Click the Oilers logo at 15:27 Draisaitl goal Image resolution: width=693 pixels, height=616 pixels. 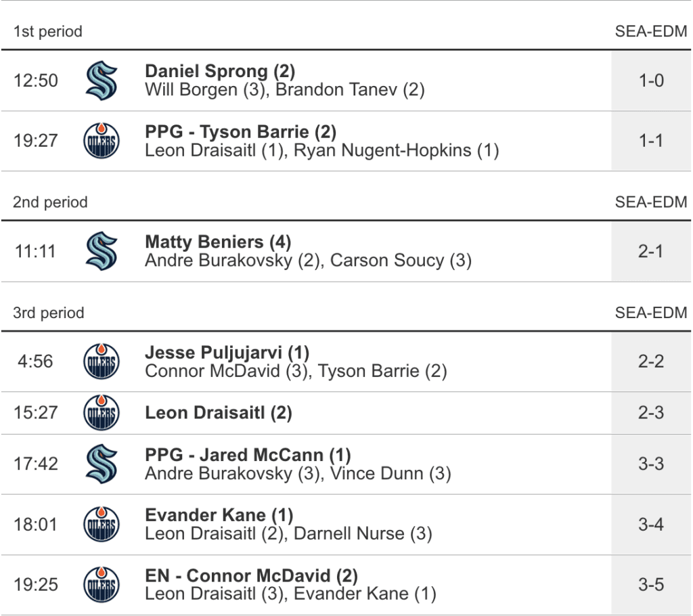(x=102, y=412)
